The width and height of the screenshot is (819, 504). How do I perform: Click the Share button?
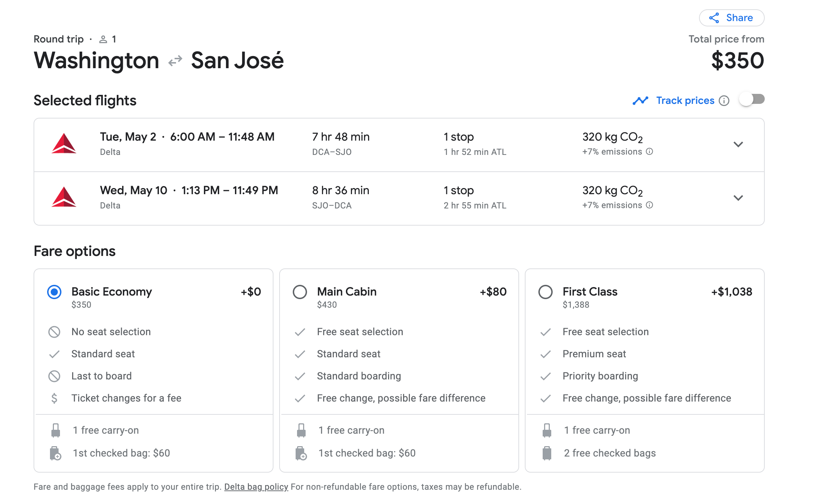tap(731, 18)
